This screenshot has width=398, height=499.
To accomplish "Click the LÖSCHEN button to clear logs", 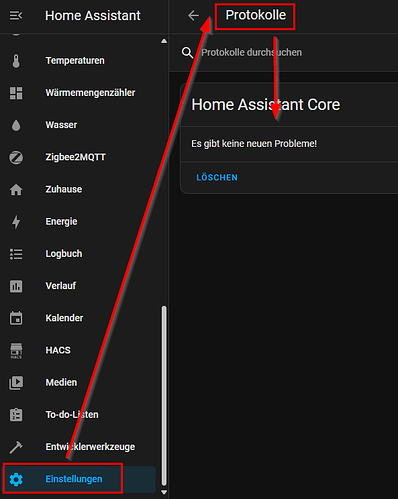I will point(217,177).
